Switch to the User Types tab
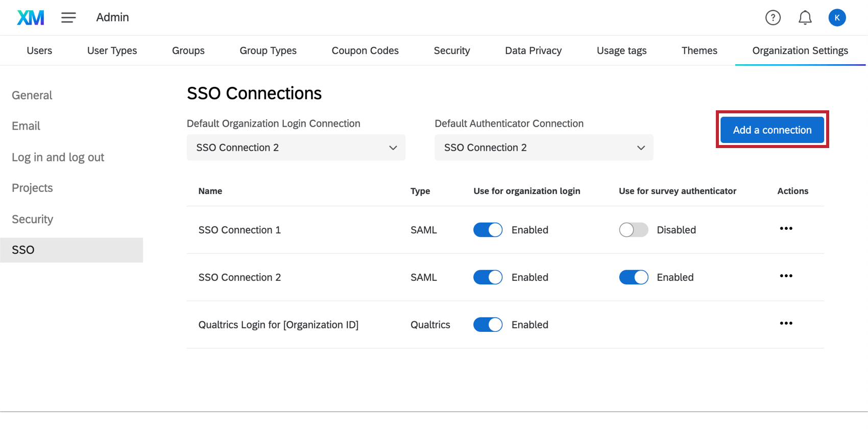This screenshot has width=868, height=434. pos(112,51)
